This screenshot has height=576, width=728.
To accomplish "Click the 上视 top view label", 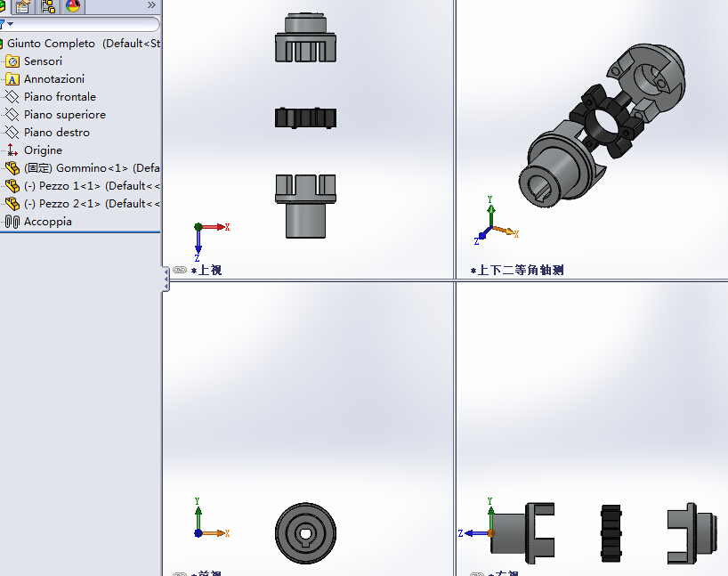I will coord(206,270).
